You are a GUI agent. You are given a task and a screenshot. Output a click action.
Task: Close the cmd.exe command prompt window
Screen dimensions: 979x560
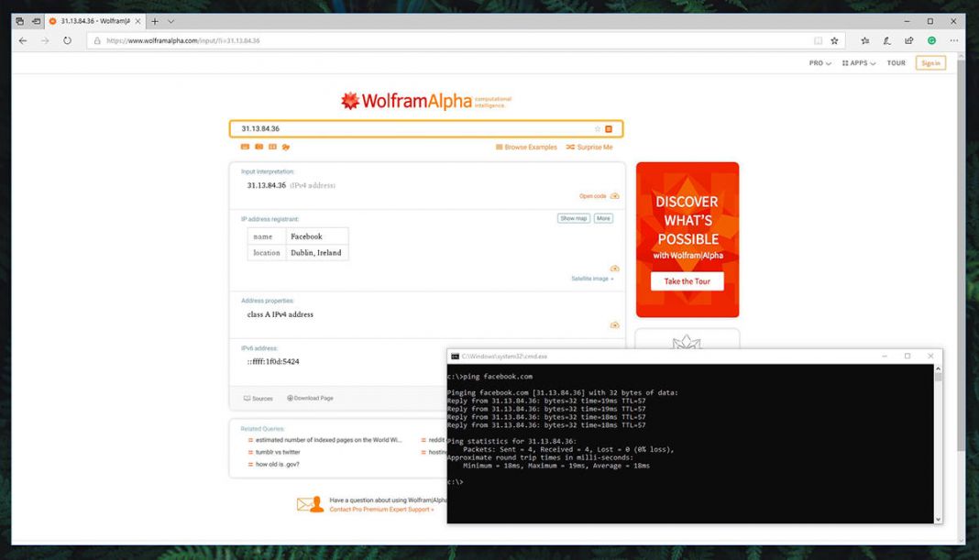tap(930, 357)
